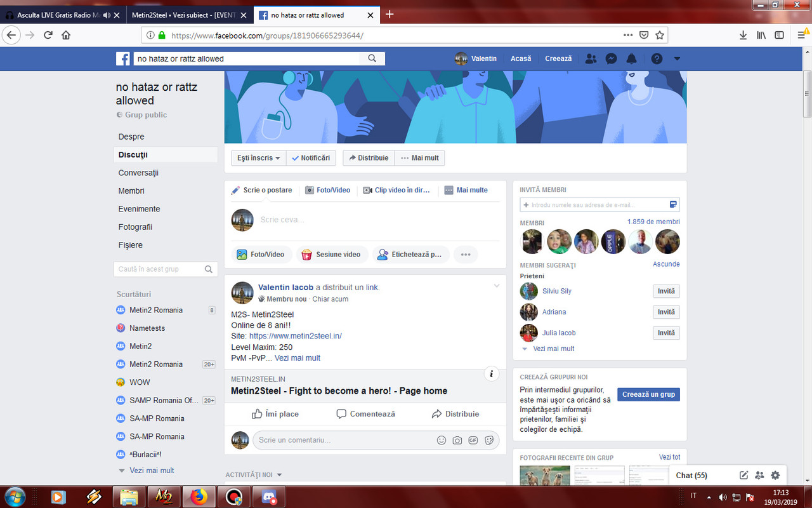Click Sesiune video button
Viewport: 812px width, 508px height.
[x=331, y=255]
